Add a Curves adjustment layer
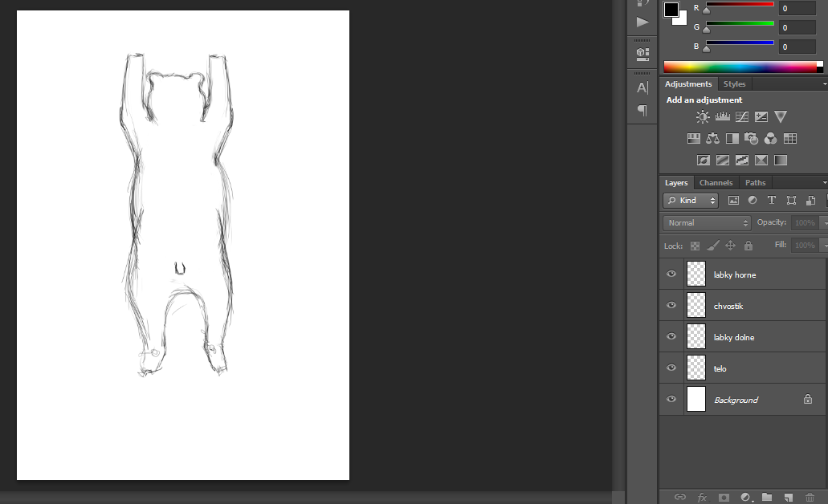Viewport: 828px width, 504px height. 742,117
